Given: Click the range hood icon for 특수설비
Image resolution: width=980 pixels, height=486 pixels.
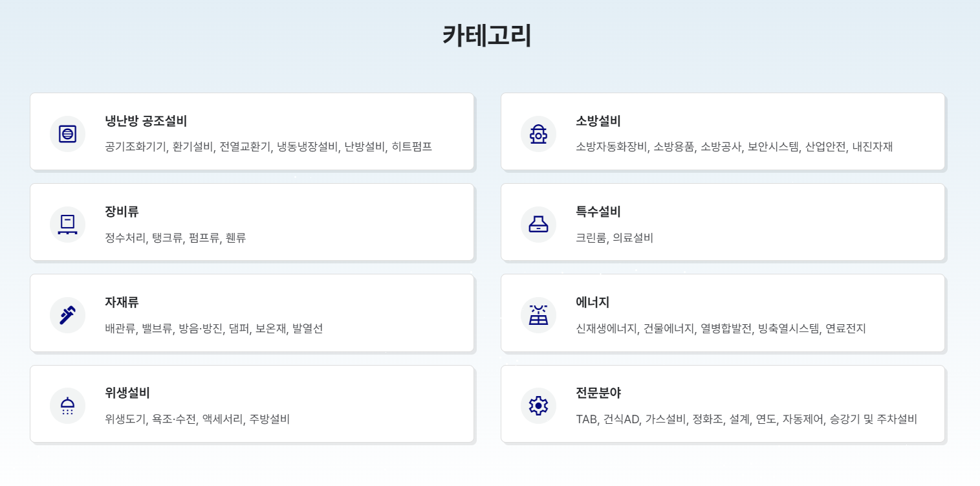Looking at the screenshot, I should 538,225.
